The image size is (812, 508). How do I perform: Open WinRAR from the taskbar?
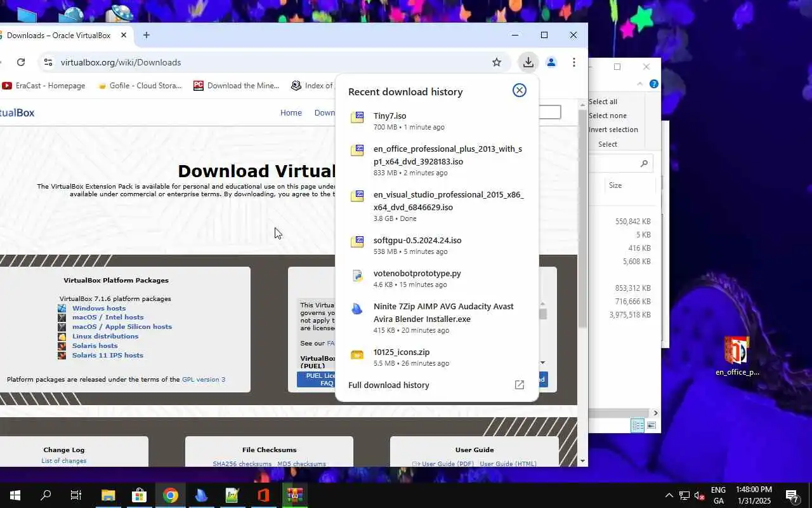(x=294, y=495)
